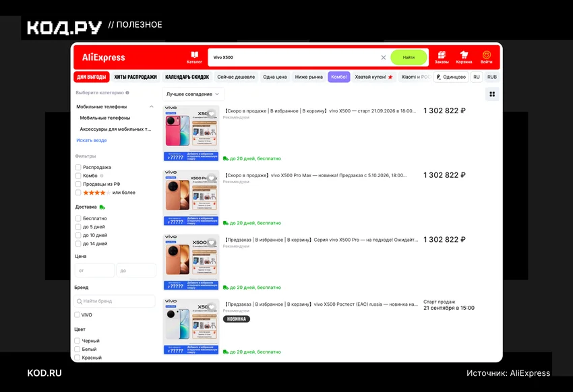573x392 pixels.
Task: Open the vivo X500 Pro Max listing title
Action: [x=315, y=175]
